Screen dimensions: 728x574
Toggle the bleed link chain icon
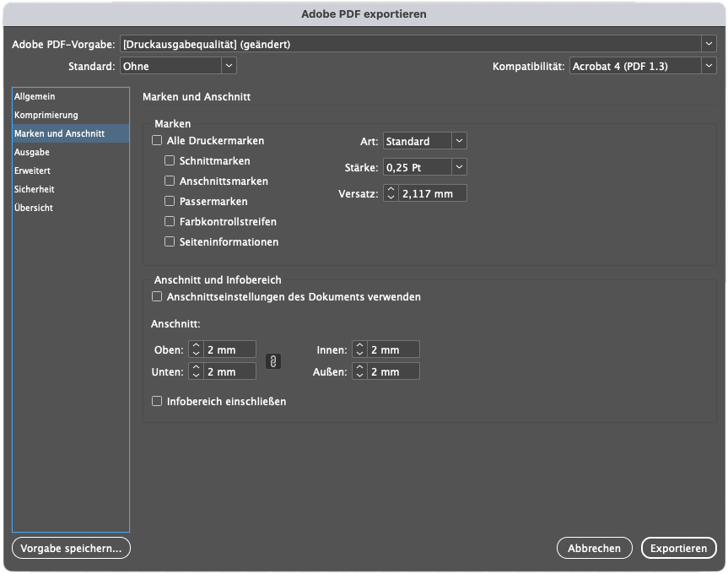(x=273, y=361)
